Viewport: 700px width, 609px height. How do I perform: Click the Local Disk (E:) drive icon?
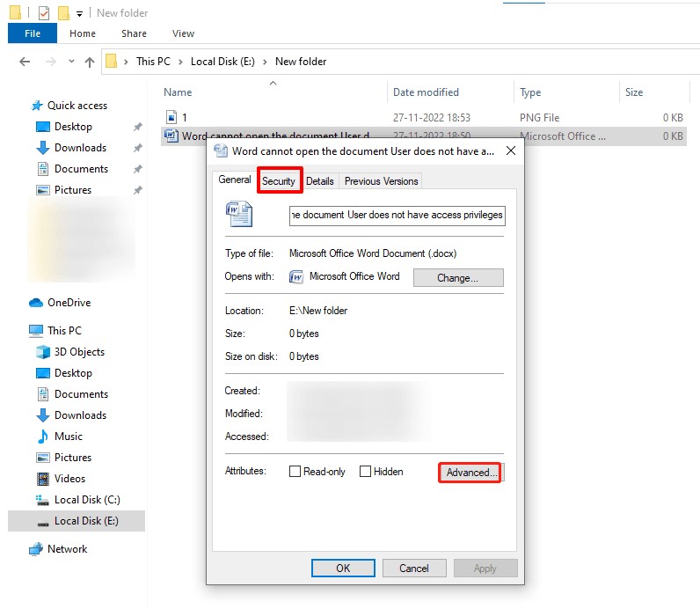[x=43, y=524]
